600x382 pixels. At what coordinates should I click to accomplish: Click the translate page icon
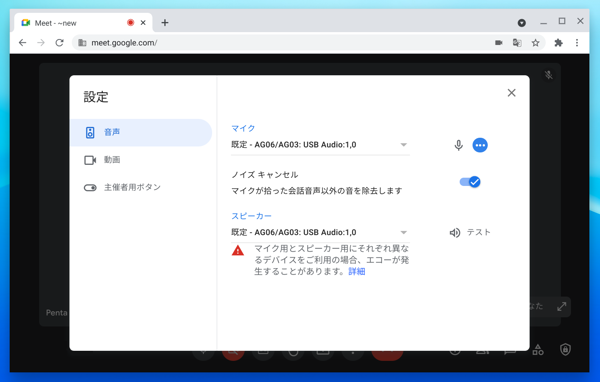coord(517,43)
